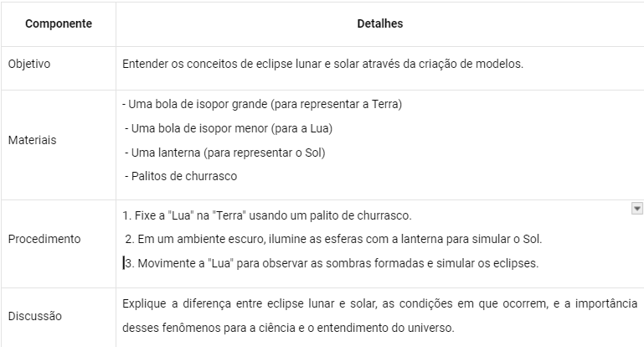Click step 2 Em um ambiente escuro text

coord(333,239)
